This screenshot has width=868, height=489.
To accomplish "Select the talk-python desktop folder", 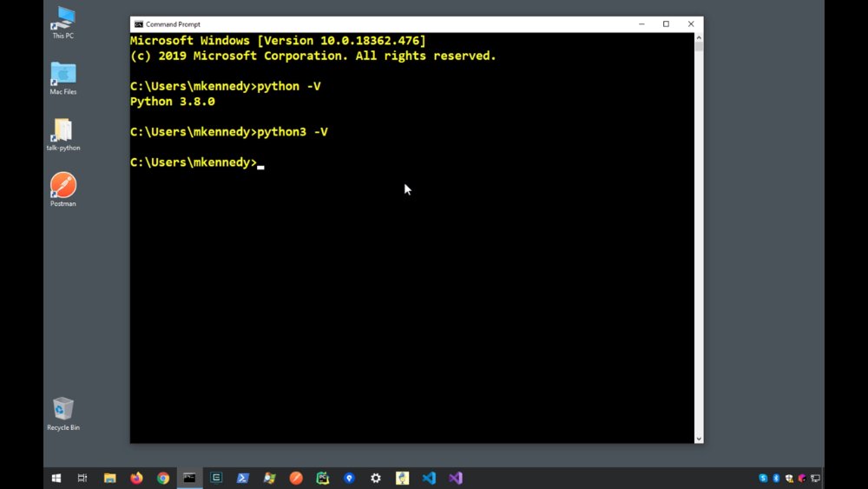I will point(63,135).
